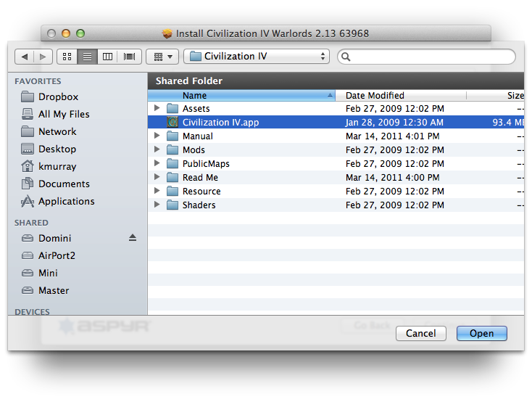The image size is (532, 402).
Task: Select the Resource folder icon
Action: pyautogui.click(x=173, y=191)
